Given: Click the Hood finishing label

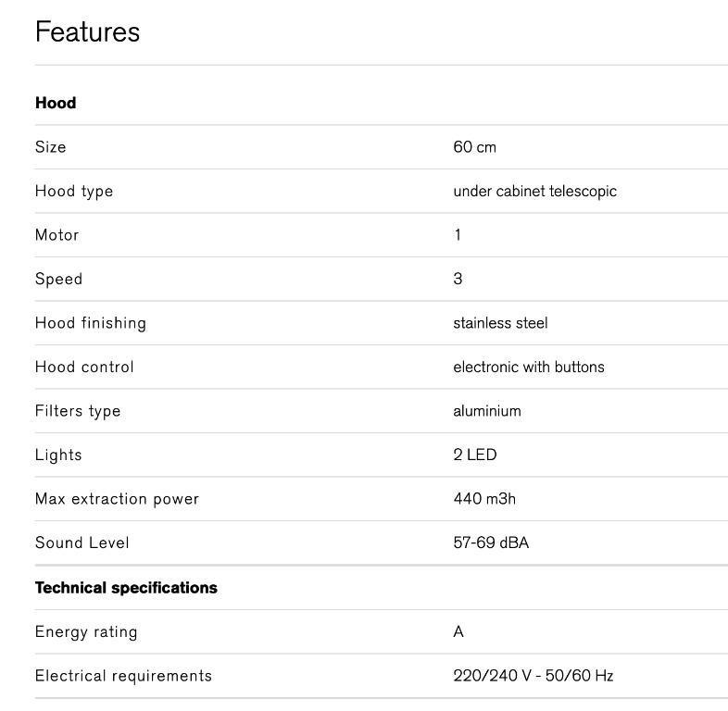Looking at the screenshot, I should [90, 323].
